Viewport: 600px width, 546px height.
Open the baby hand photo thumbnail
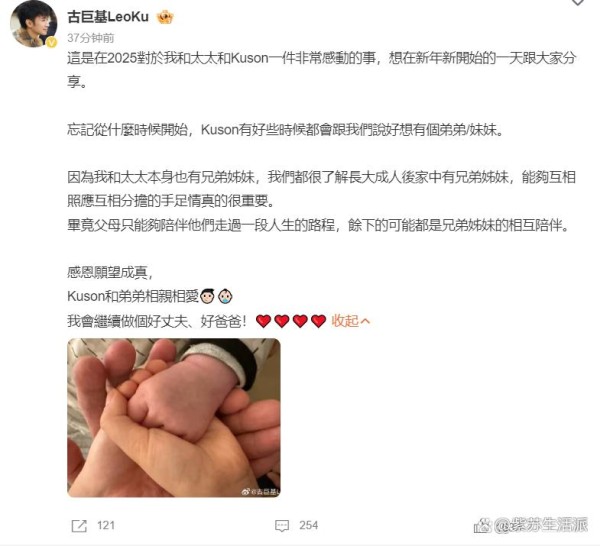coord(174,418)
